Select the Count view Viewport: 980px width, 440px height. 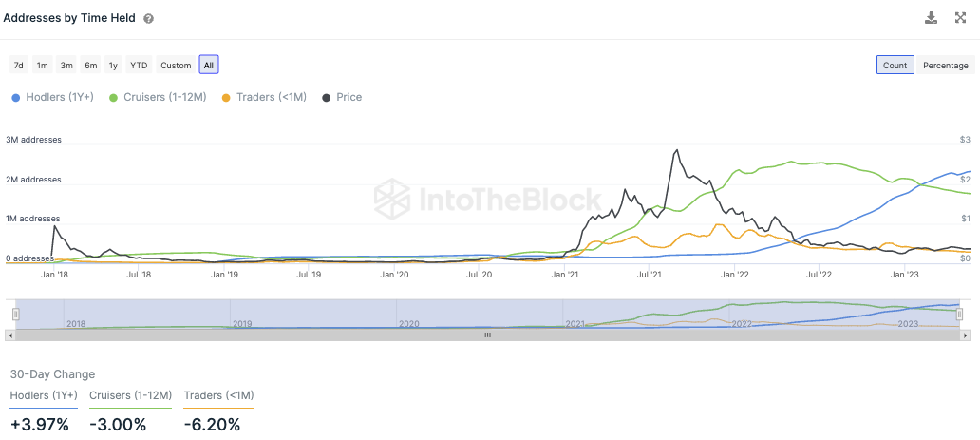pyautogui.click(x=895, y=66)
